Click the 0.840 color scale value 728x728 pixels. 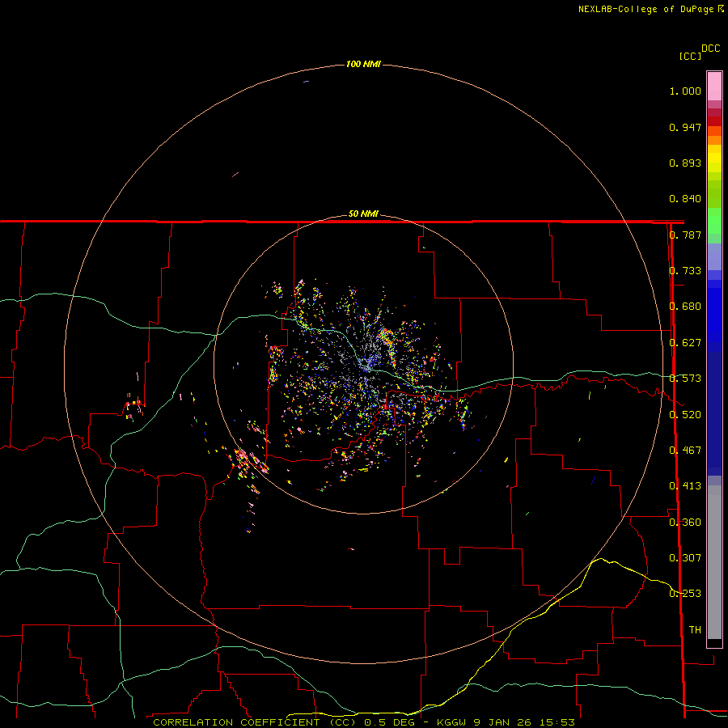click(x=685, y=199)
